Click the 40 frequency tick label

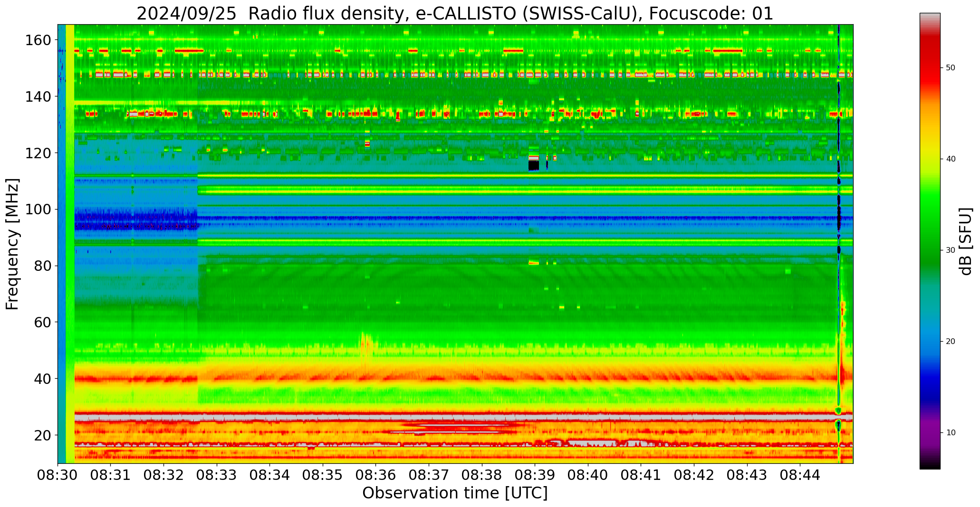pos(43,379)
